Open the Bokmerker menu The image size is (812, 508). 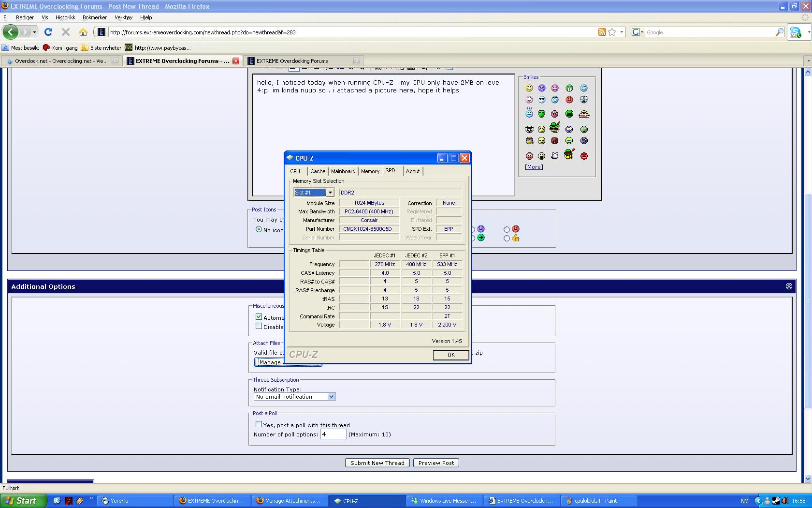pos(94,17)
